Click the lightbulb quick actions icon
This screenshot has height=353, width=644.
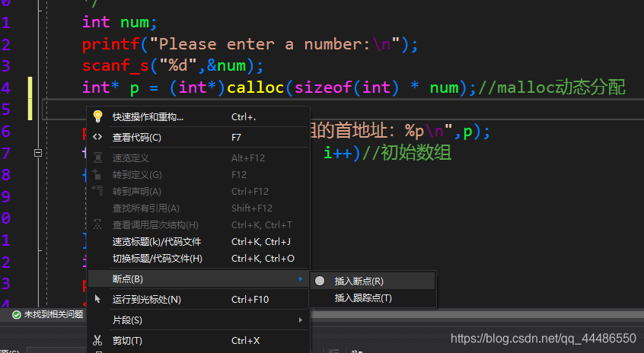[97, 116]
